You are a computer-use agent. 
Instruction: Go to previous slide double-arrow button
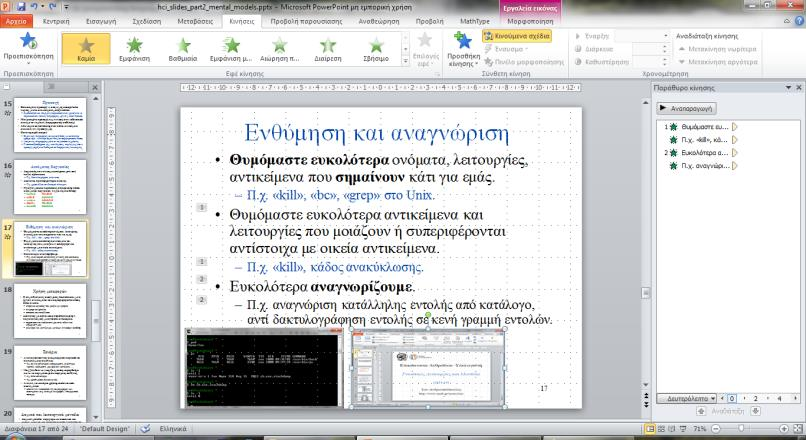point(647,396)
